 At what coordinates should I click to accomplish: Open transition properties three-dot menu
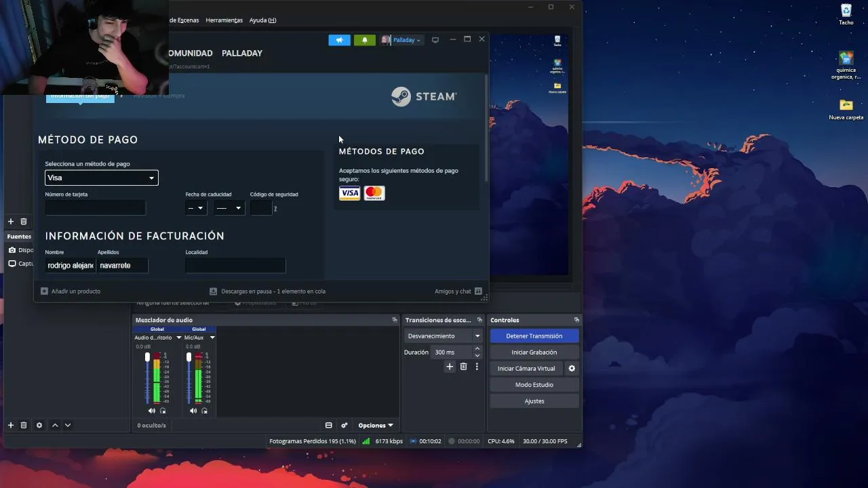[x=477, y=367]
